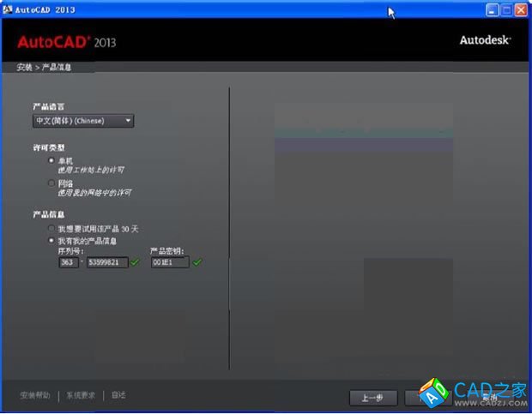Open the product language dropdown
The height and width of the screenshot is (414, 532).
point(83,121)
